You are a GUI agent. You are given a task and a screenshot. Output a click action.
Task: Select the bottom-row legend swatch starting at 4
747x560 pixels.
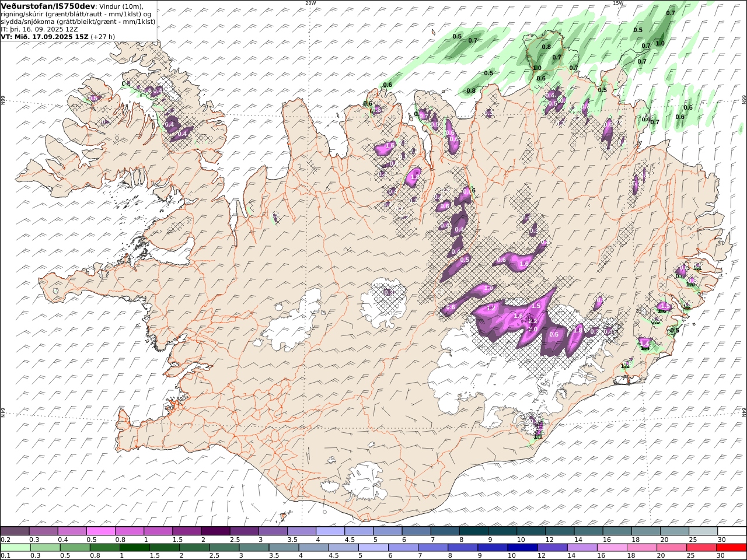(x=313, y=548)
